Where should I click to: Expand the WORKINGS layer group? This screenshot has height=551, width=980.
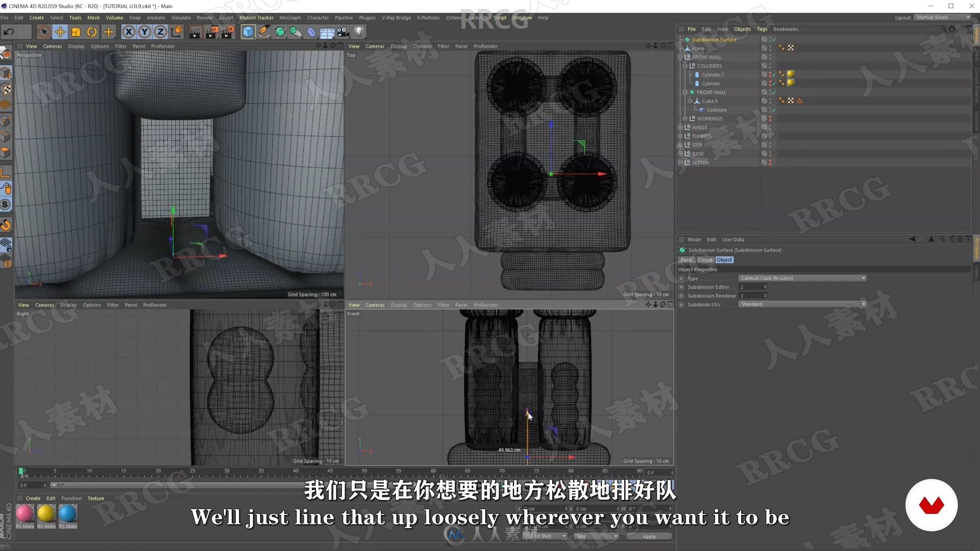pos(684,118)
